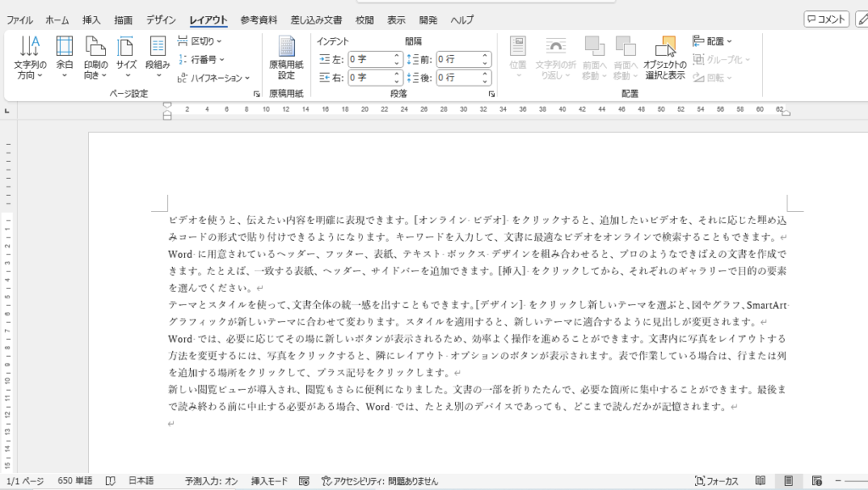Open the 配置 align dropdown

point(712,41)
